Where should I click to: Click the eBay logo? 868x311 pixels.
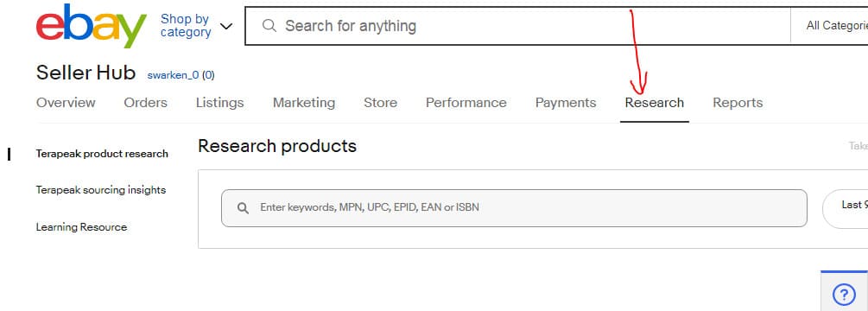[x=92, y=26]
